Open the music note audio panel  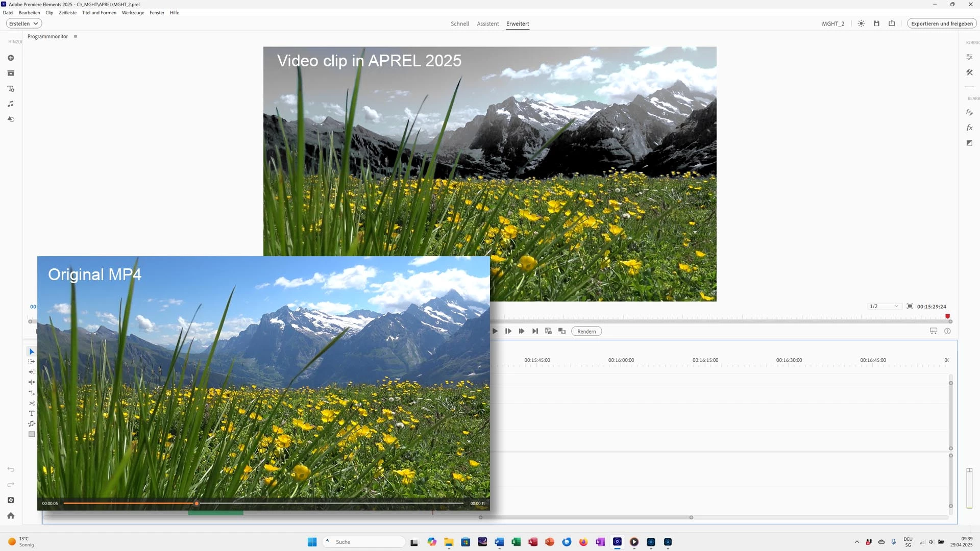[11, 104]
